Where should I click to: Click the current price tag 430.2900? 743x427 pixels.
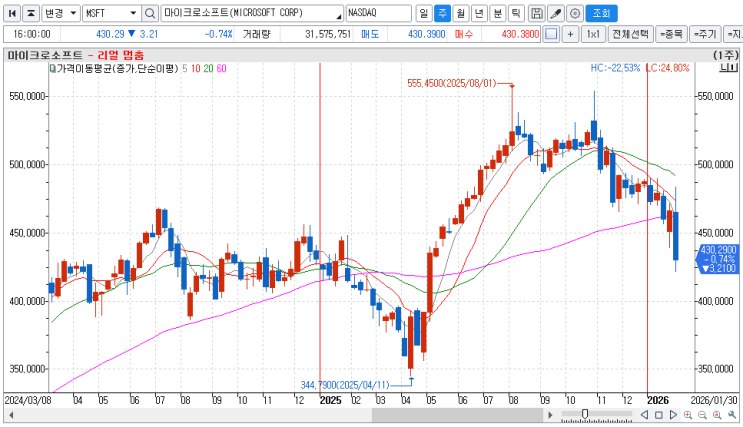click(716, 259)
